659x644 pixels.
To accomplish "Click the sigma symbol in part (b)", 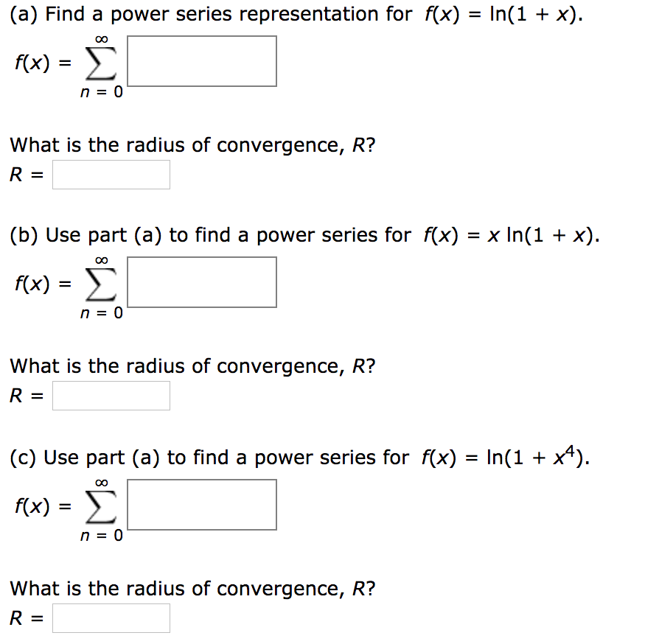I will (x=102, y=286).
